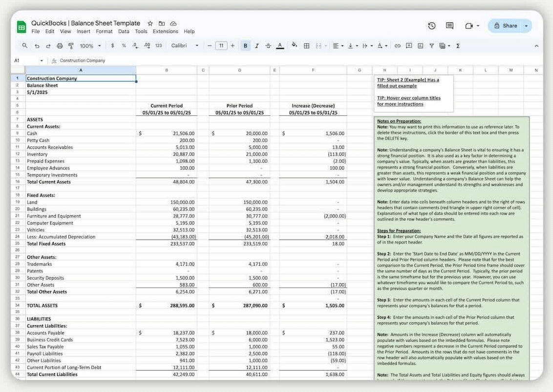Image resolution: width=553 pixels, height=392 pixels.
Task: Star the document
Action: (x=150, y=23)
